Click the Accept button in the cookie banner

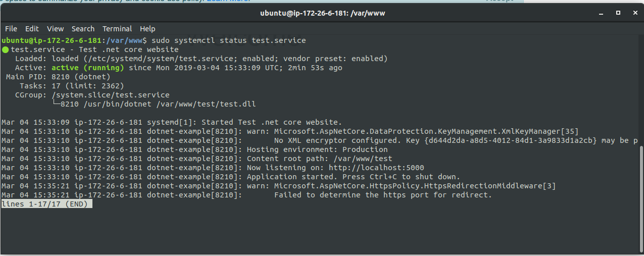click(x=499, y=1)
